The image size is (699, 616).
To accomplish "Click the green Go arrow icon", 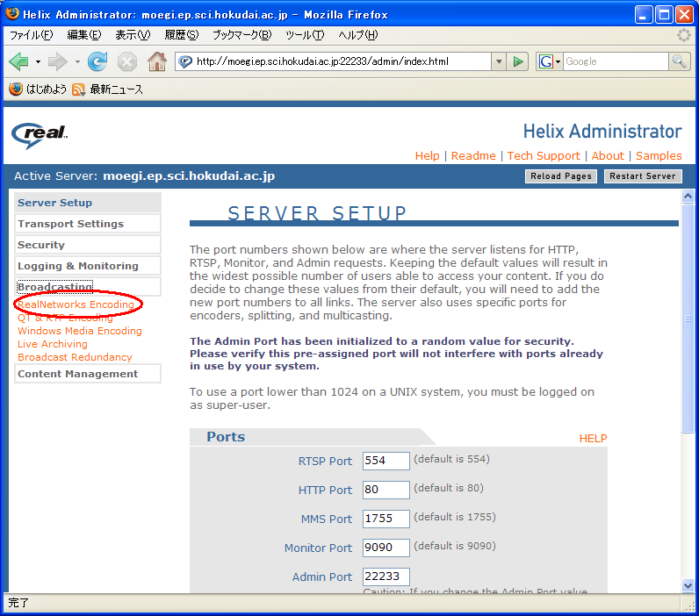I will coord(518,61).
